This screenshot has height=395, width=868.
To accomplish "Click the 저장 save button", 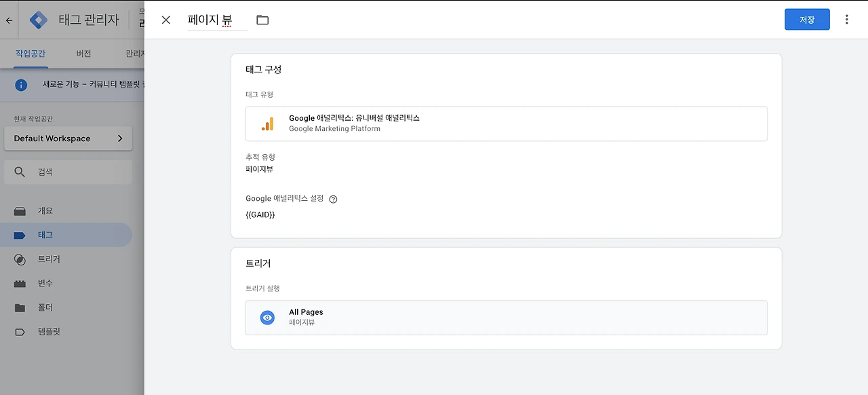I will 807,20.
